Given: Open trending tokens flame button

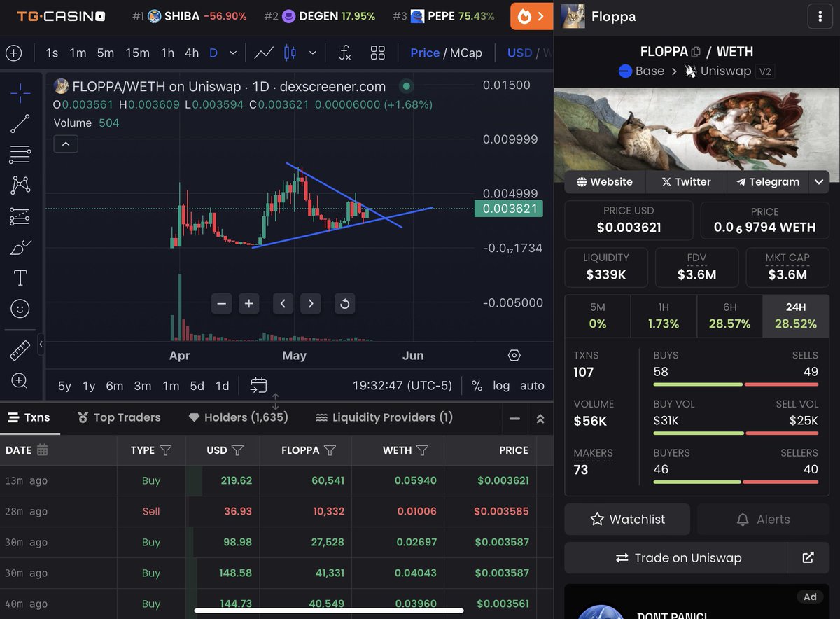Looking at the screenshot, I should click(532, 16).
